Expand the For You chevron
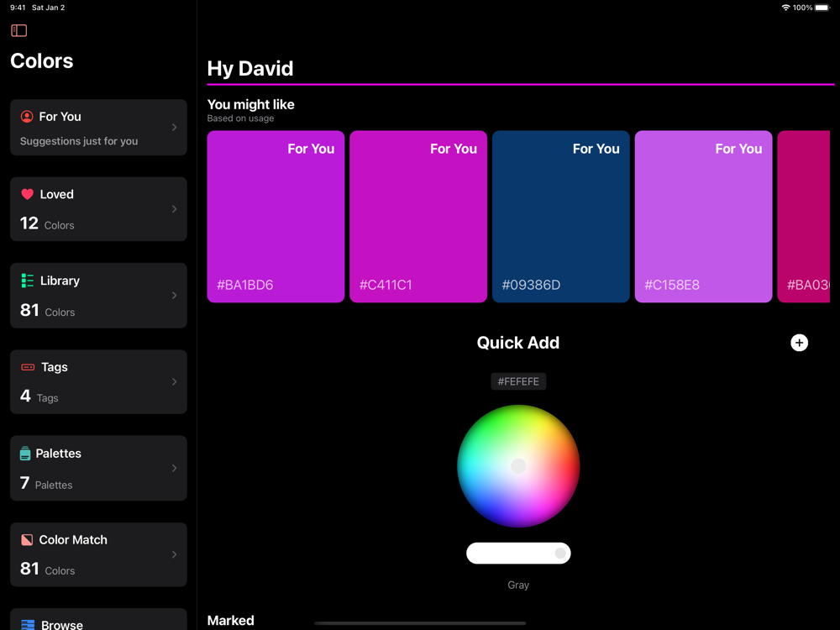 174,128
